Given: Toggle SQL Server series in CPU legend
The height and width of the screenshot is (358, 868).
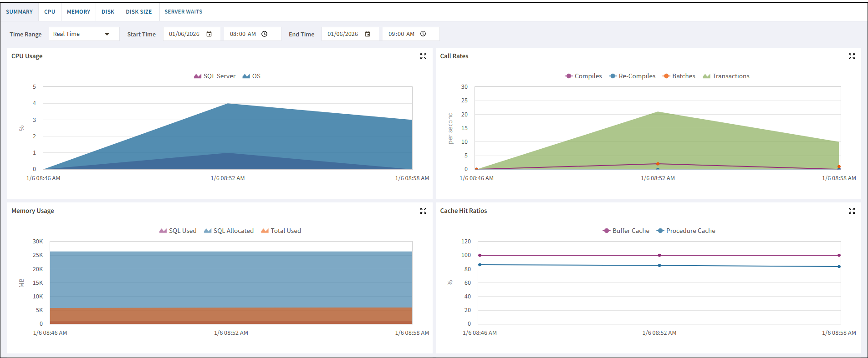Looking at the screenshot, I should [214, 76].
